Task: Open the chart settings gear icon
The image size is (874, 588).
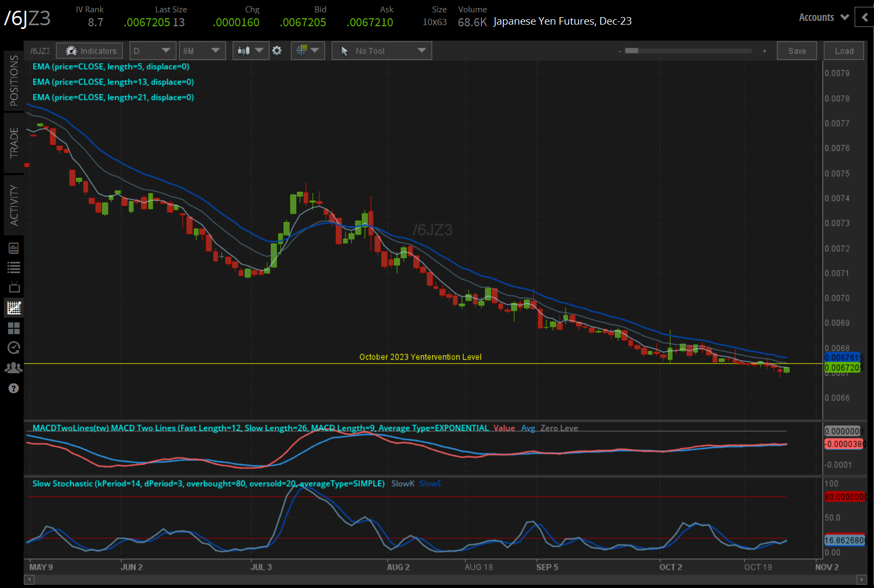Action: pos(277,50)
